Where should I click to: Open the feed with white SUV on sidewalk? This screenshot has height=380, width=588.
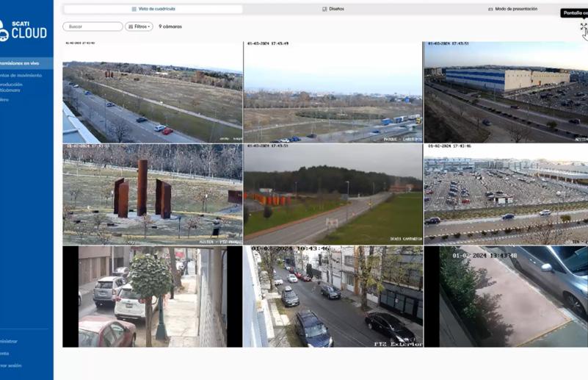[153, 296]
